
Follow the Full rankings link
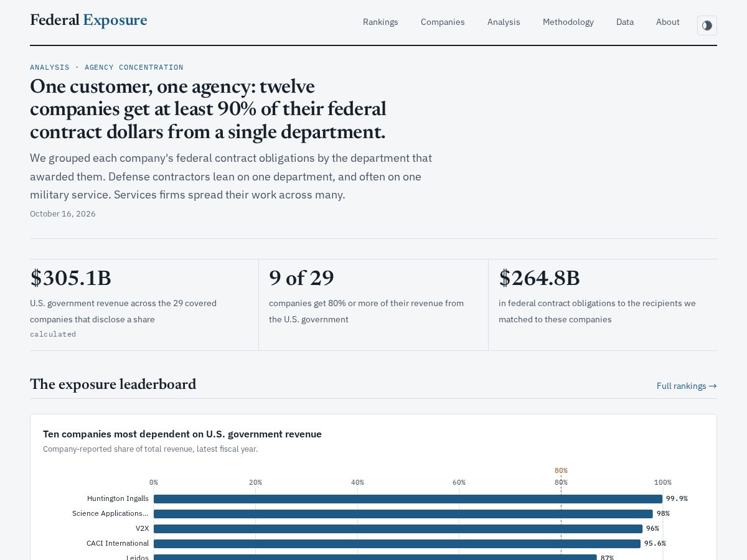point(687,386)
